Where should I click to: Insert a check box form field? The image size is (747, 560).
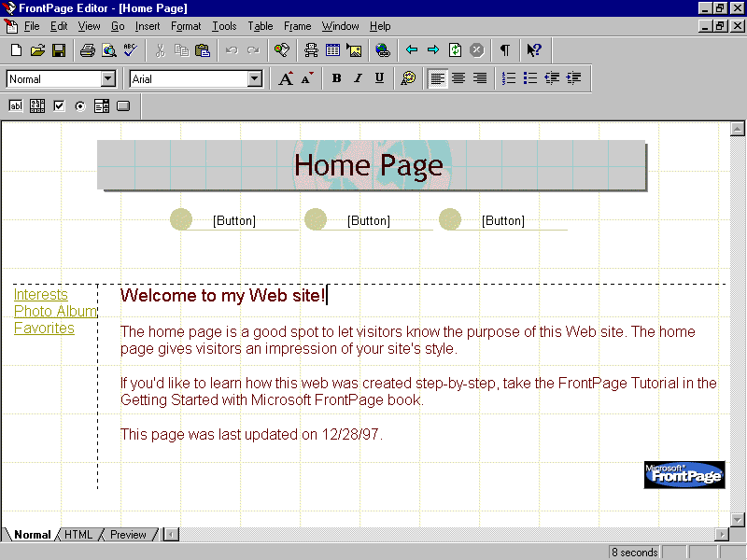pyautogui.click(x=59, y=106)
